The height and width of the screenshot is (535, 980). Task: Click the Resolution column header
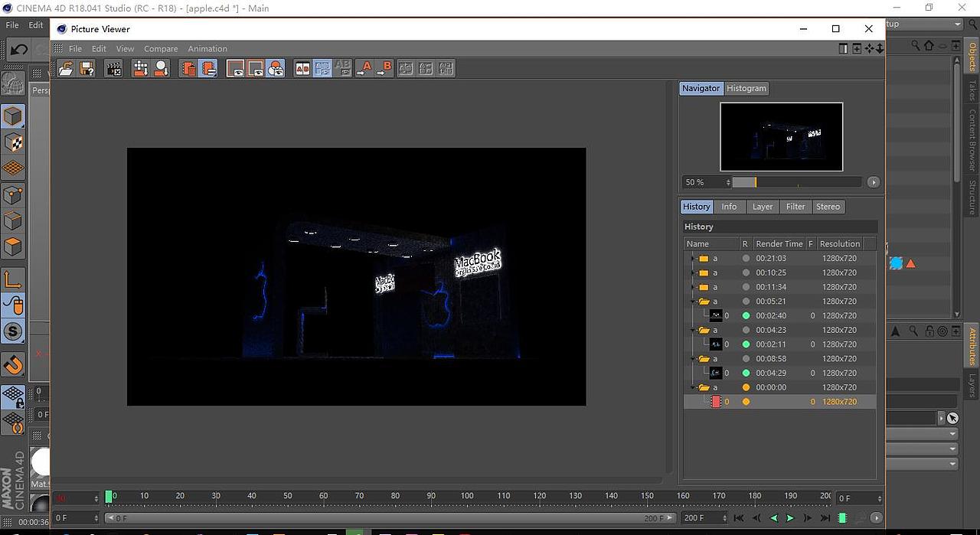click(x=839, y=243)
